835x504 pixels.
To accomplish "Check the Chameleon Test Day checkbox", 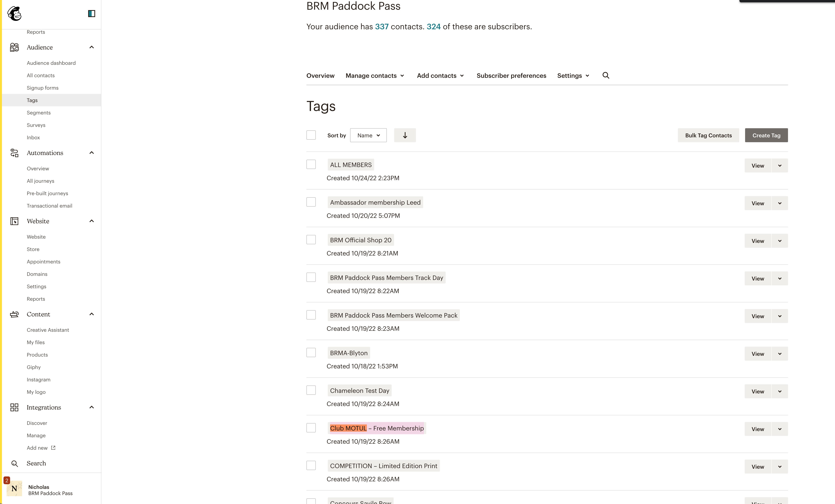I will point(311,390).
